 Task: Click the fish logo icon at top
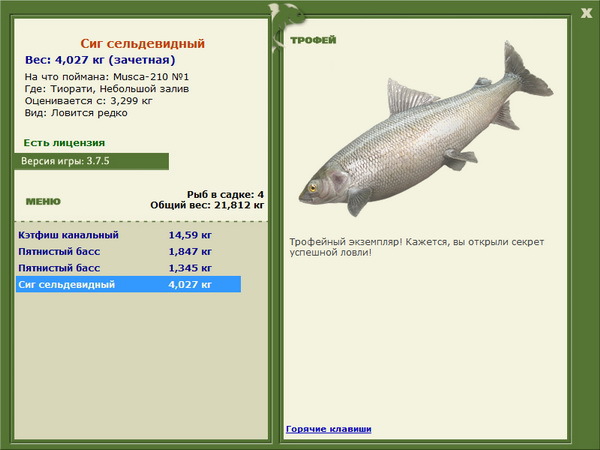click(x=285, y=27)
